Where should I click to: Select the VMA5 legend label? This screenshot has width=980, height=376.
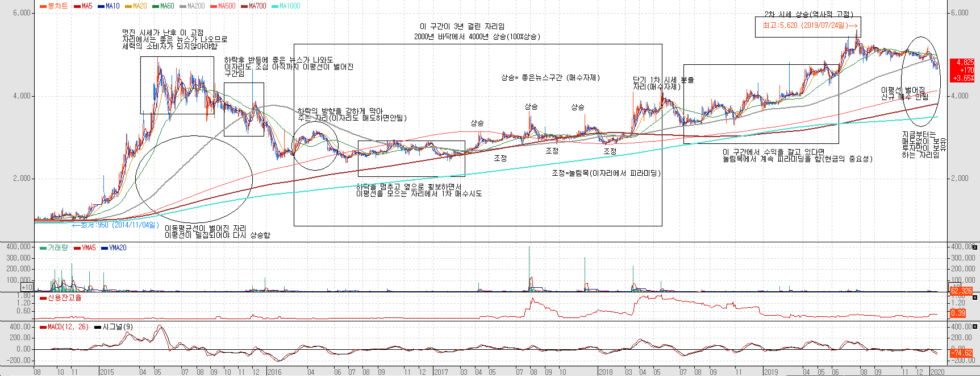point(85,247)
